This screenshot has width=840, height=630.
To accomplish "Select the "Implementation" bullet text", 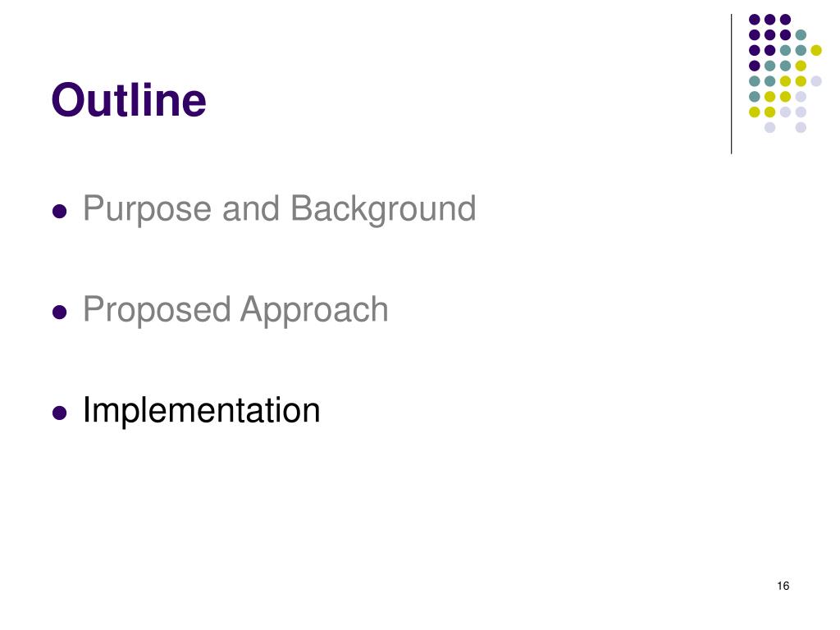I will pos(202,410).
